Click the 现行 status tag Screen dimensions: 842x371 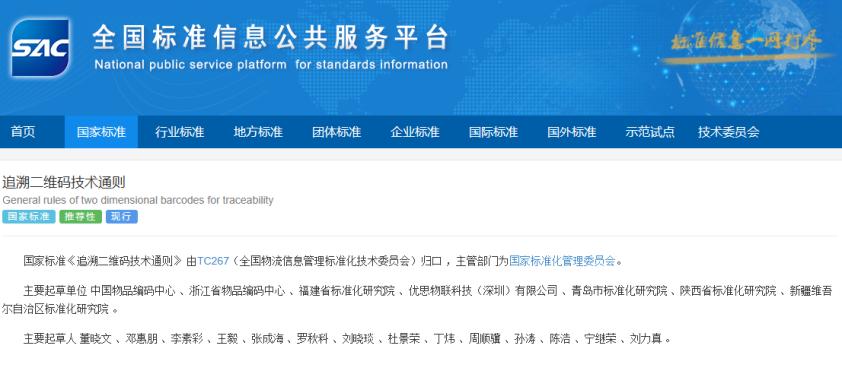122,217
